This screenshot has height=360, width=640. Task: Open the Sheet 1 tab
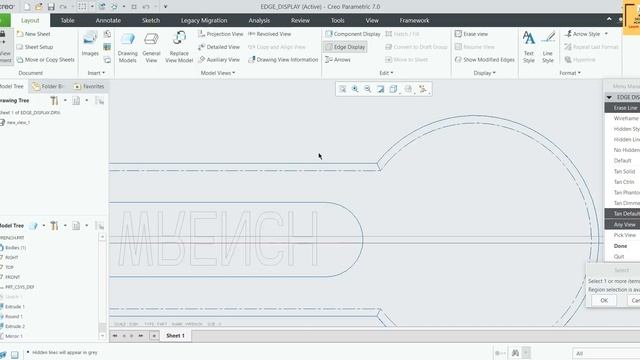[x=175, y=336]
